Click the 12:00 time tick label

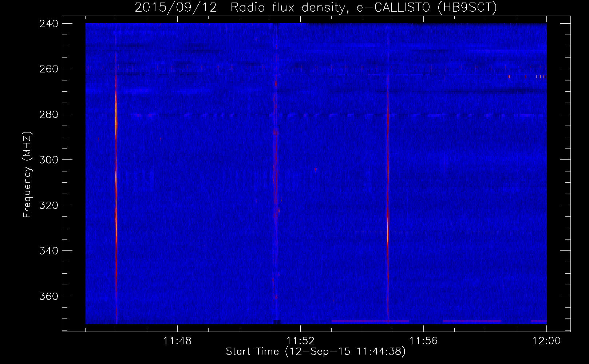[x=546, y=341]
